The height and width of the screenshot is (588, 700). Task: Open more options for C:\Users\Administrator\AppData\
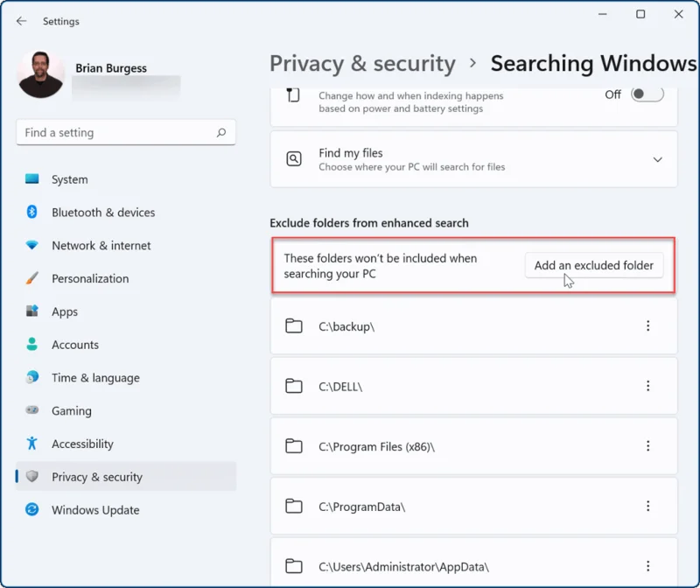tap(647, 566)
